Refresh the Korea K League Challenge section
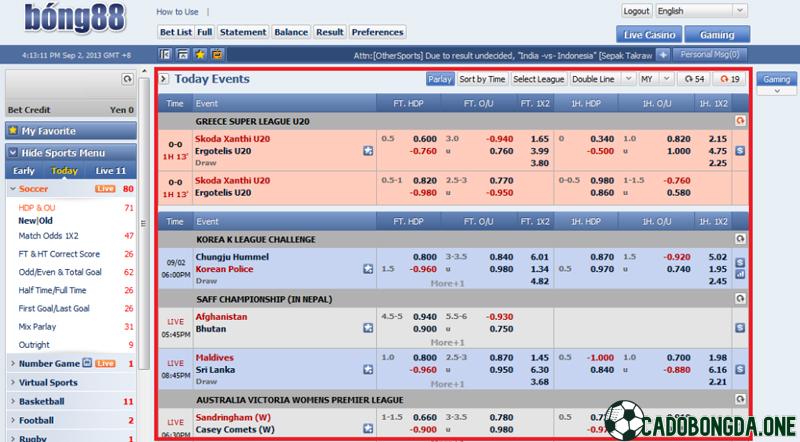Screen dimensions: 800x442 tap(740, 239)
